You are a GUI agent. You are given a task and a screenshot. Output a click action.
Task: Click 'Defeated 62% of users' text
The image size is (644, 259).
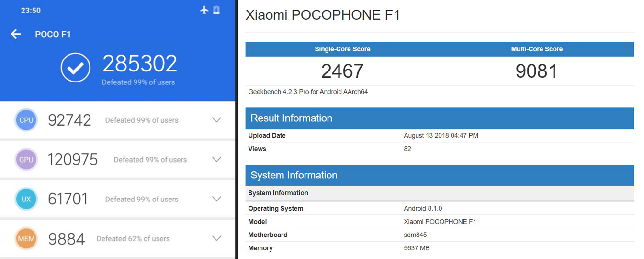coord(133,238)
